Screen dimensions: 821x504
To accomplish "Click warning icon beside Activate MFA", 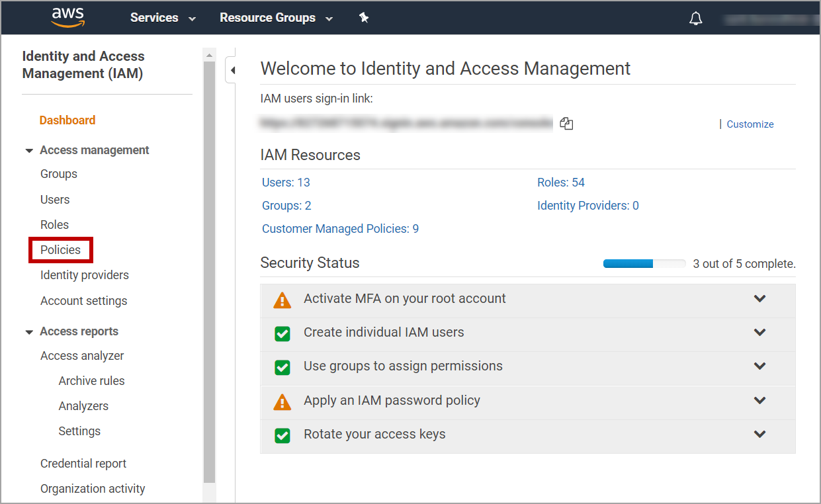I will [x=282, y=300].
